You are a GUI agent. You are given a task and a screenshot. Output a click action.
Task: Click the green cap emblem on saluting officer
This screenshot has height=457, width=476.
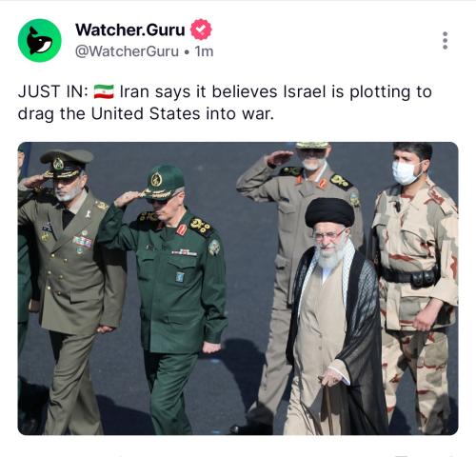point(156,180)
